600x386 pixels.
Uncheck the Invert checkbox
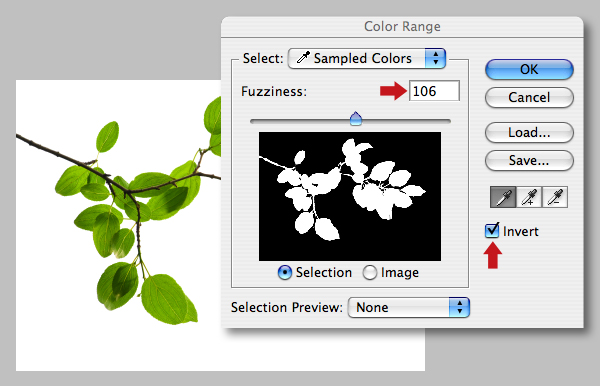[492, 231]
